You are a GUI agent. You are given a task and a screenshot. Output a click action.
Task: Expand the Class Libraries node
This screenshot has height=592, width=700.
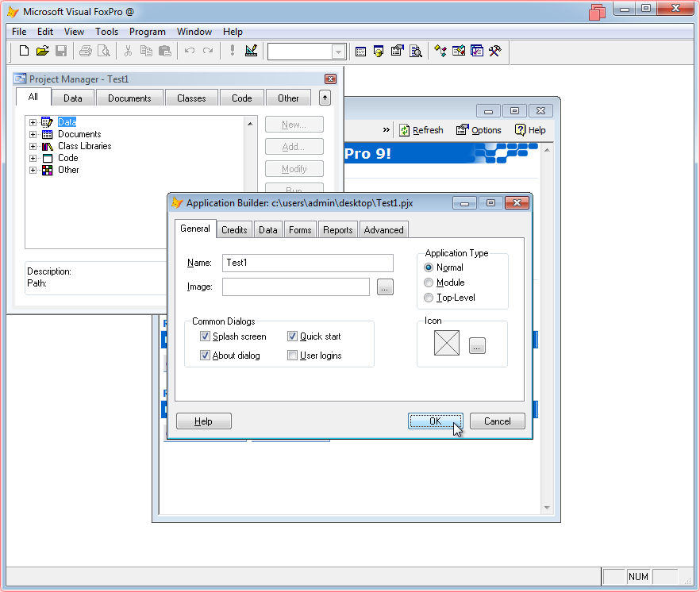tap(33, 147)
